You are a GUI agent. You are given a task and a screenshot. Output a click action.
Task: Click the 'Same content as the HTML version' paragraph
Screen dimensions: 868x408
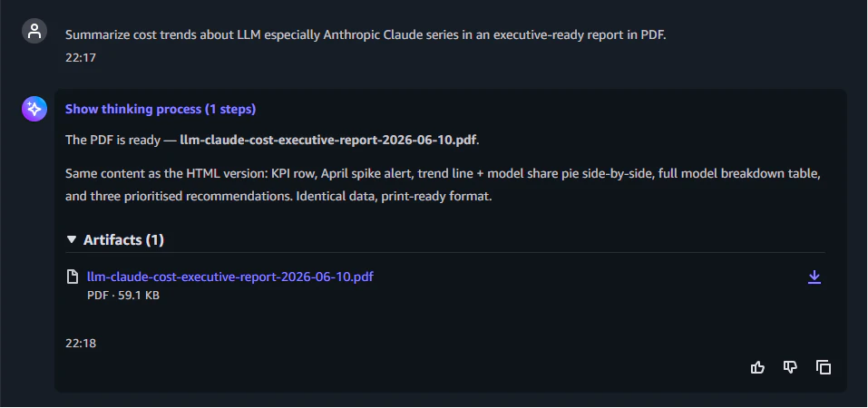(x=443, y=185)
